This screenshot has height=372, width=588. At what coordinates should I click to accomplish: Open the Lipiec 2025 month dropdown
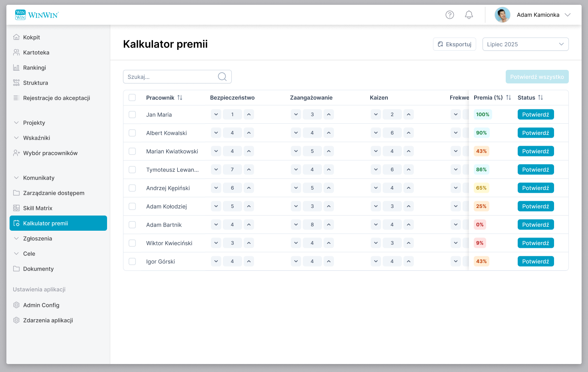click(x=526, y=44)
